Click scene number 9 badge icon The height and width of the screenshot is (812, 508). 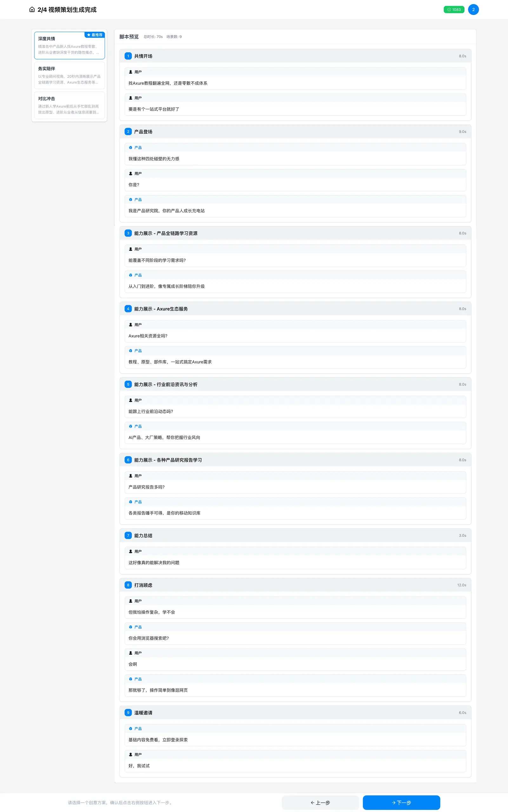(128, 712)
